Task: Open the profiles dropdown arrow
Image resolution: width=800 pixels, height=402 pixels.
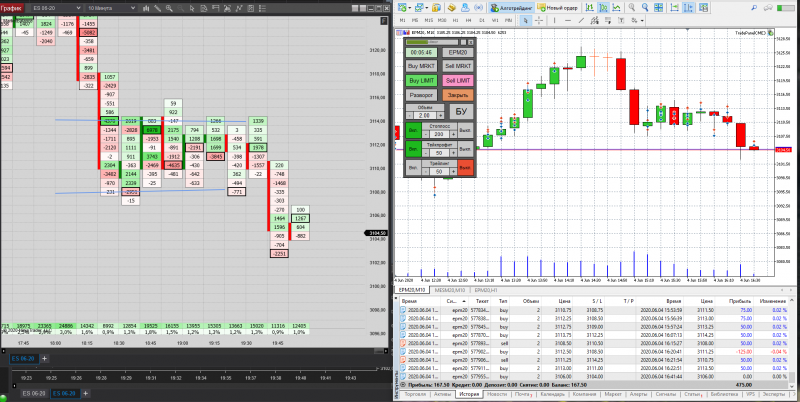Action: (x=427, y=8)
